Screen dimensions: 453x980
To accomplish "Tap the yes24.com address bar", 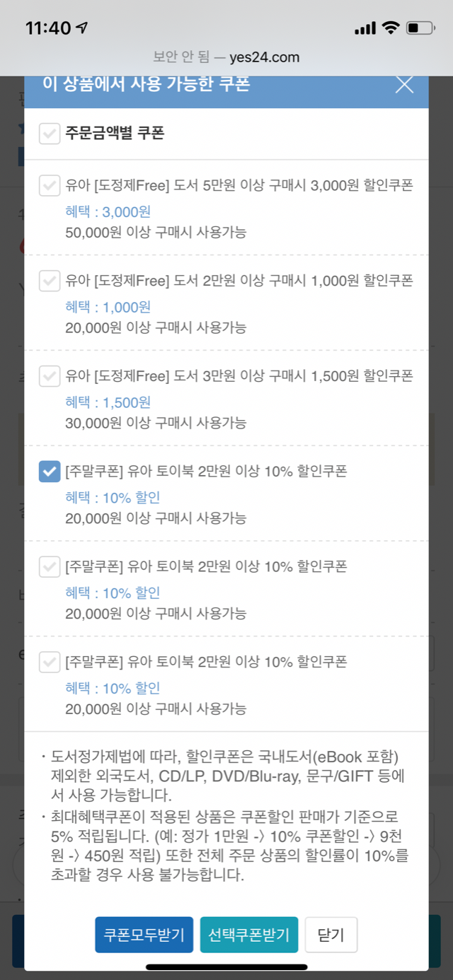I will 226,57.
